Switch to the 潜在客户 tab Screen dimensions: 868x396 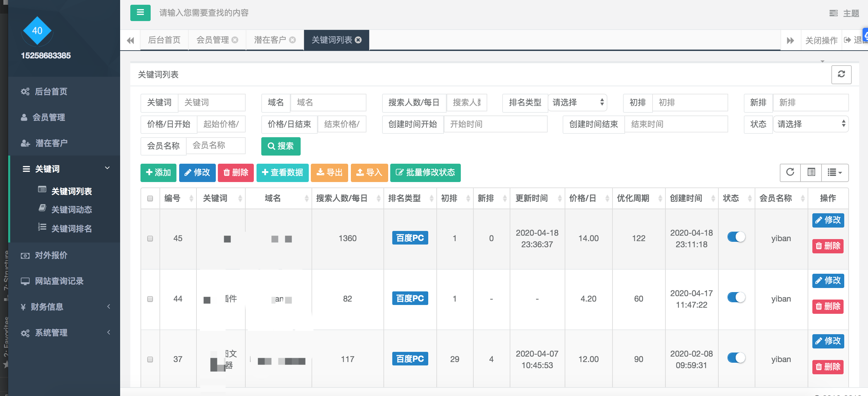pyautogui.click(x=270, y=40)
